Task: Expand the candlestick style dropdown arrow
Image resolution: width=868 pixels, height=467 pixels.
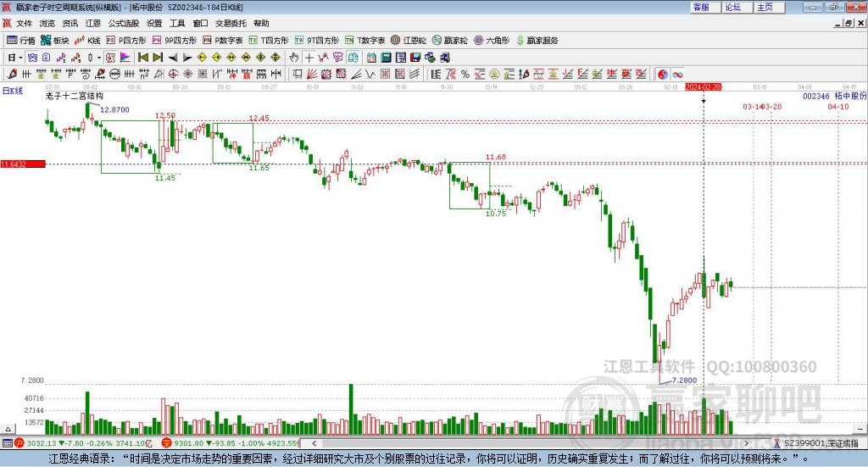Action: click(99, 58)
